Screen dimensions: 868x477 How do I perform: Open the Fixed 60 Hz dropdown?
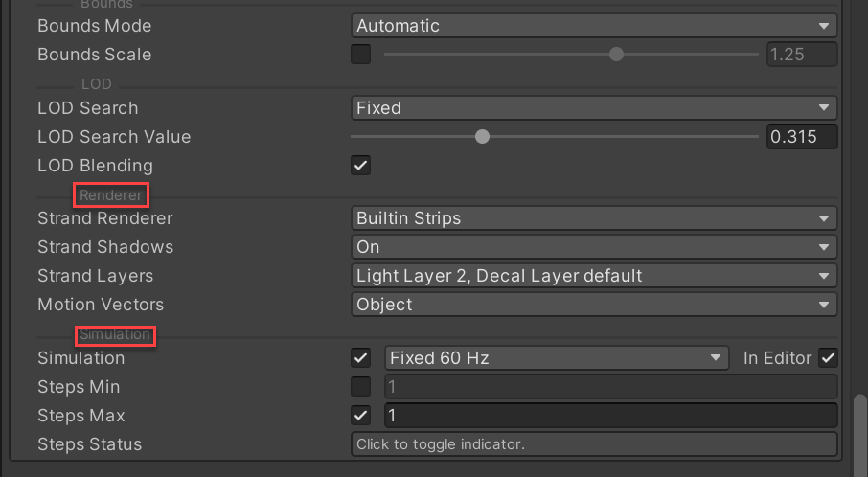click(x=556, y=358)
